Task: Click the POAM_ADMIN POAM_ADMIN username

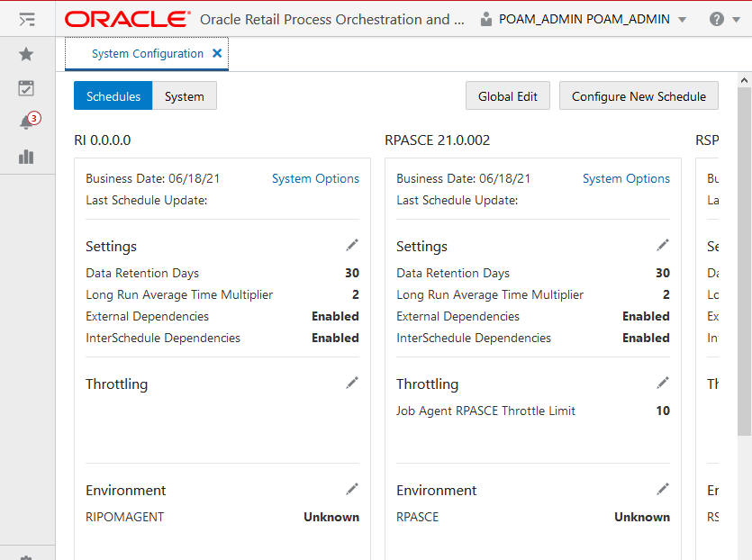Action: click(x=584, y=19)
